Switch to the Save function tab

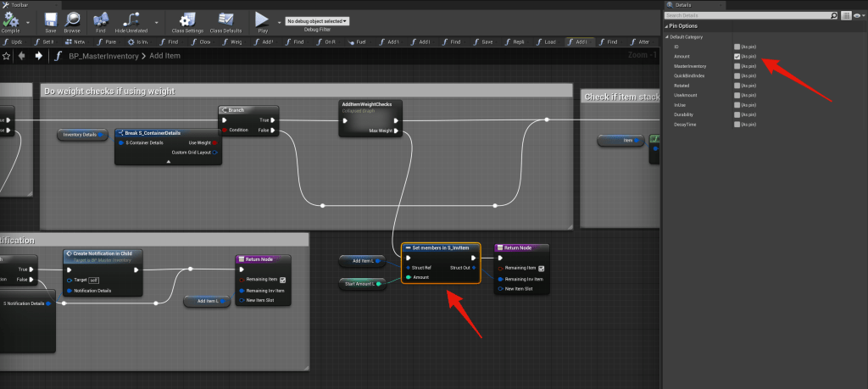point(483,42)
